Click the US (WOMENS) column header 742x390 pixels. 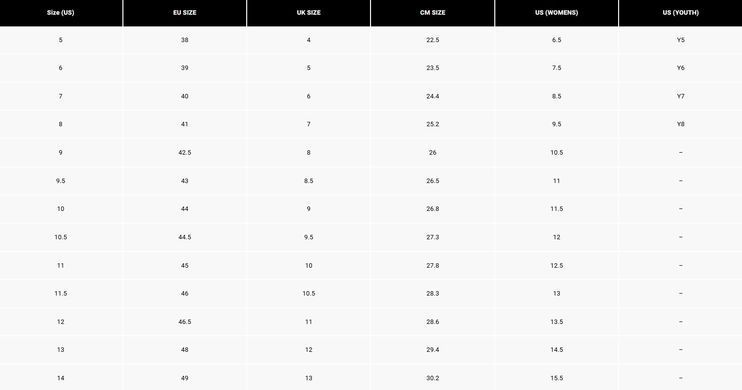tap(556, 13)
